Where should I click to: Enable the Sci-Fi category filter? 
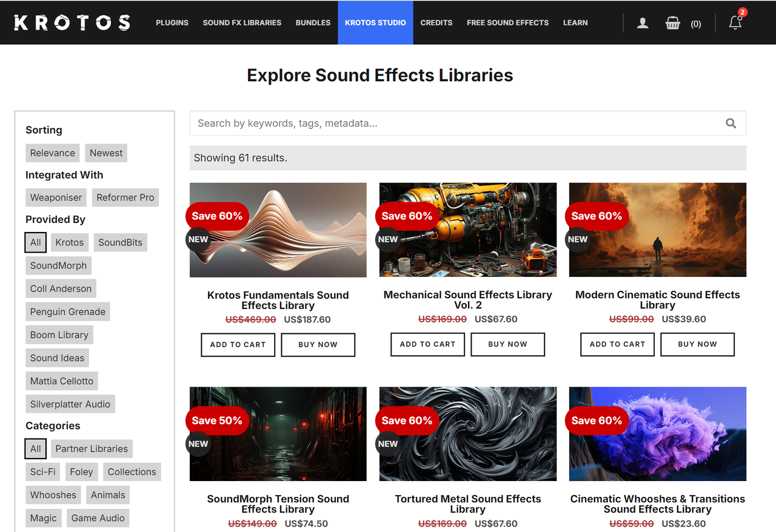click(42, 471)
